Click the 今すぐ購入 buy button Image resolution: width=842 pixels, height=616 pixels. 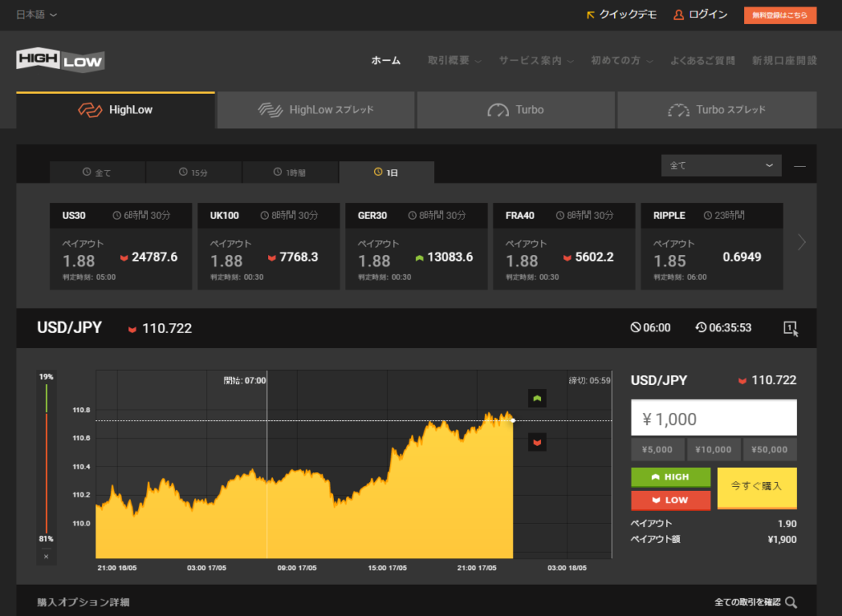pyautogui.click(x=756, y=487)
